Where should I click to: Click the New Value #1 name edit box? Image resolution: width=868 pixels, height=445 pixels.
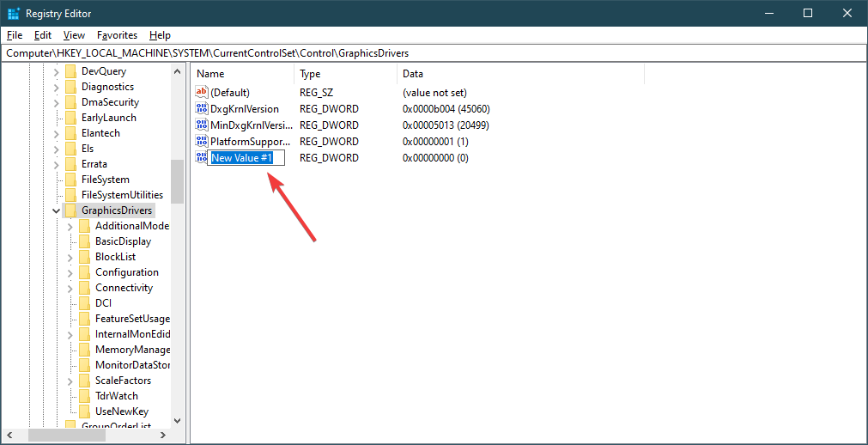coord(246,158)
